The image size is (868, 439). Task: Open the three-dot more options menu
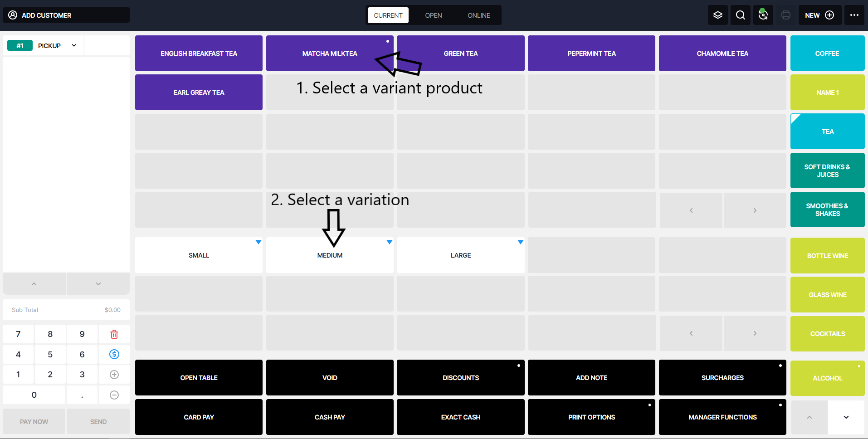854,15
